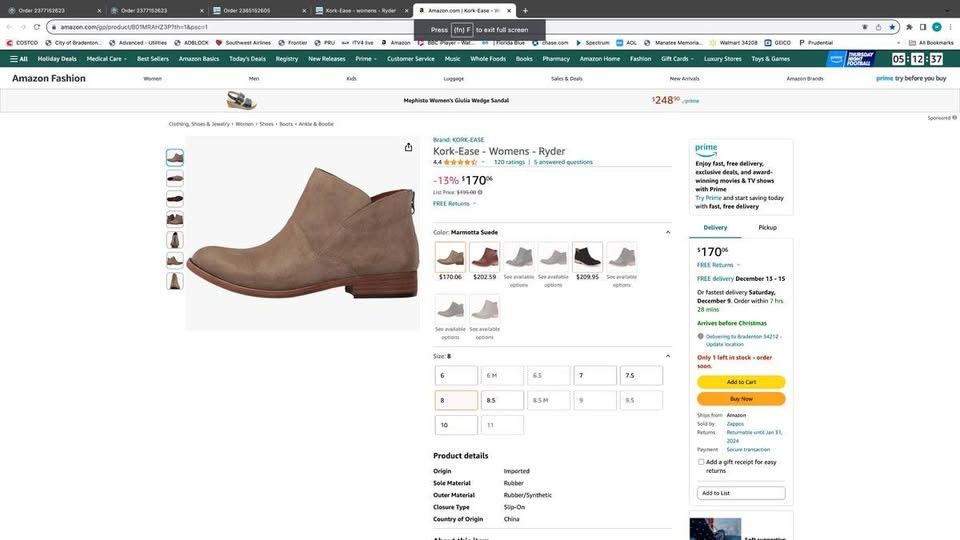Click the Mephisto Wedge Sandal ad image
The width and height of the screenshot is (960, 540).
click(241, 100)
